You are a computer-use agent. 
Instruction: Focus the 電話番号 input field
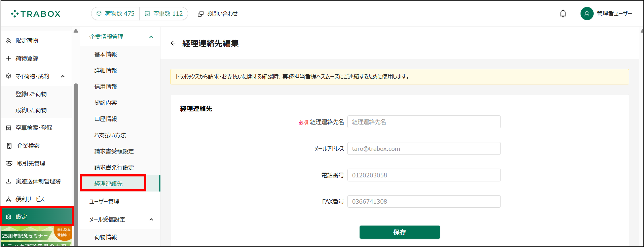coord(424,175)
